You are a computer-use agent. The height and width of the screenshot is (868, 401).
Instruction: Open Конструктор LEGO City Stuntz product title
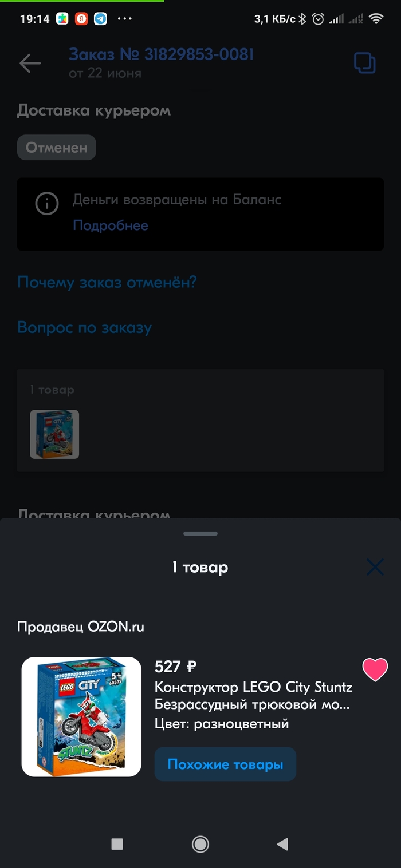coord(254,696)
